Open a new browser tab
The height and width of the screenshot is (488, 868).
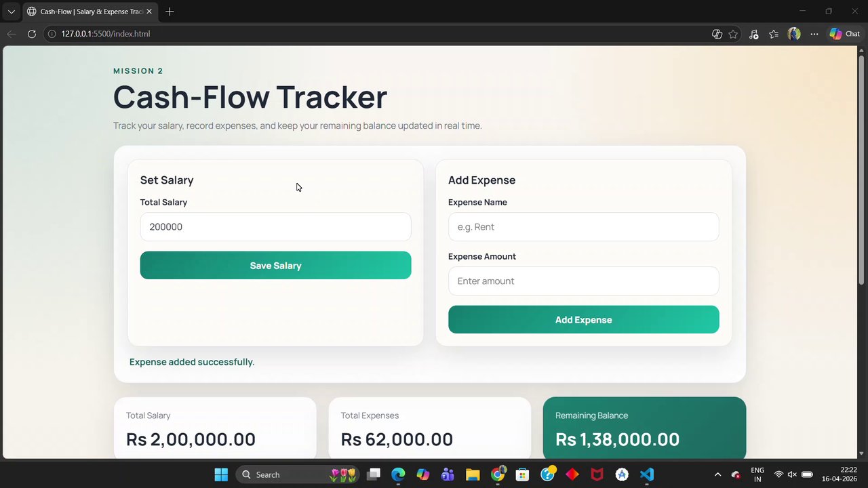coord(170,12)
